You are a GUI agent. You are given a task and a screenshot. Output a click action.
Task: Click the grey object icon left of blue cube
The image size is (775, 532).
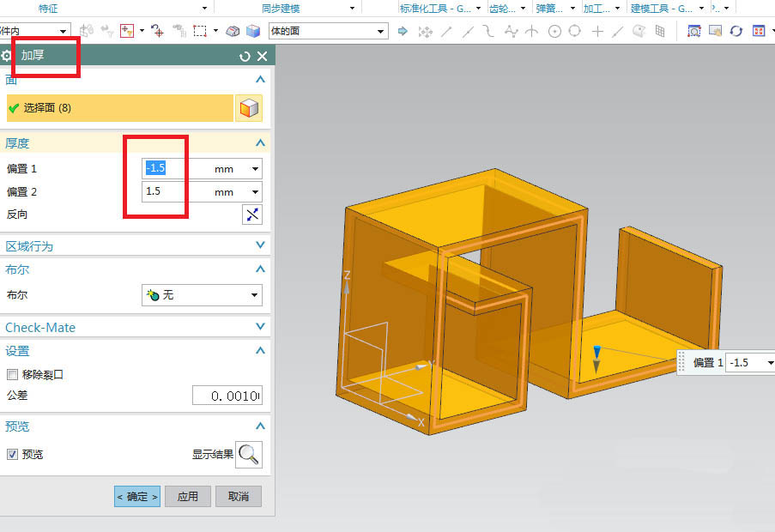coord(233,31)
